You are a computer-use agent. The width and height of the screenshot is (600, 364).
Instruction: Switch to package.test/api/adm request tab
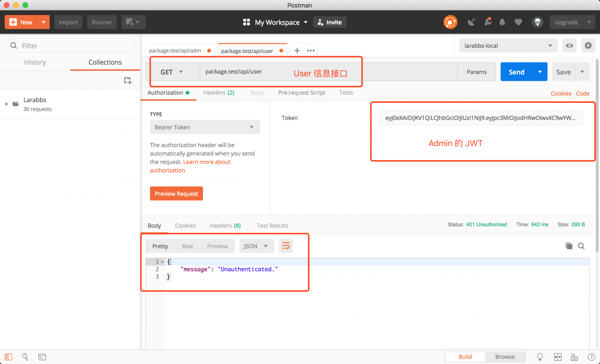tap(180, 50)
